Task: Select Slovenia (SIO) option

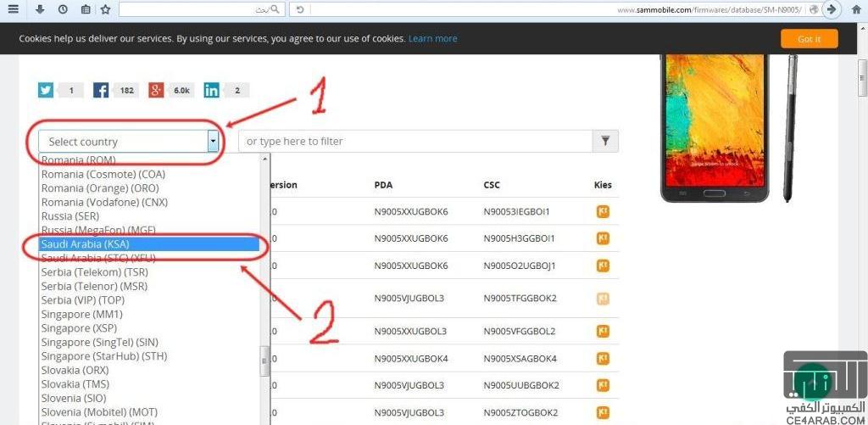Action: 149,398
